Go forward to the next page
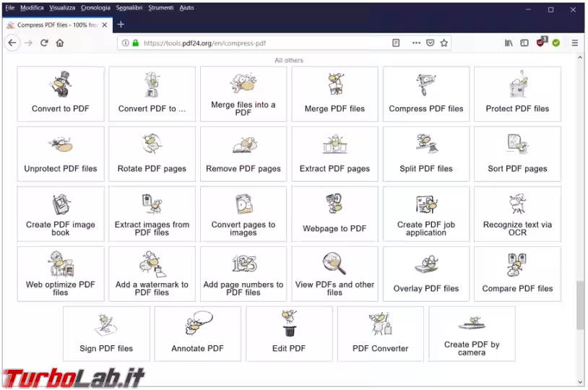Viewport: 588px width, 390px height. (x=28, y=43)
